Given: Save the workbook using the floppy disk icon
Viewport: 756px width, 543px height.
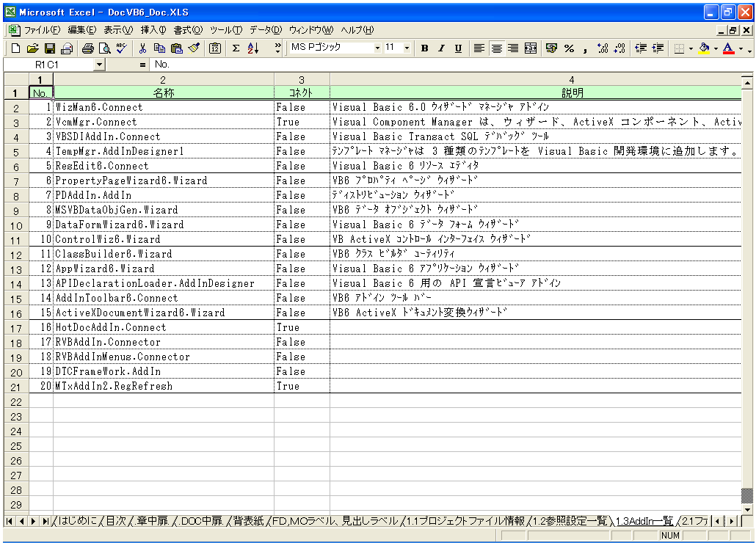Looking at the screenshot, I should [x=50, y=48].
